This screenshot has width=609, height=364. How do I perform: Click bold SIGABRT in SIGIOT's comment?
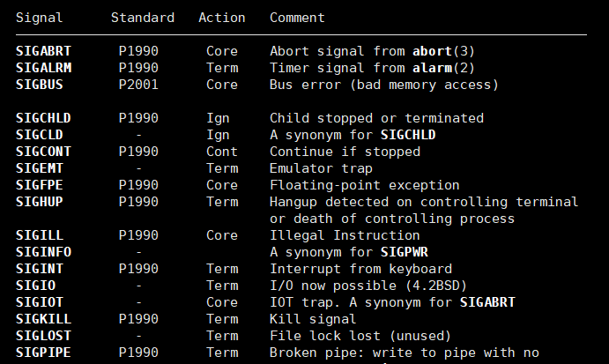pyautogui.click(x=487, y=301)
